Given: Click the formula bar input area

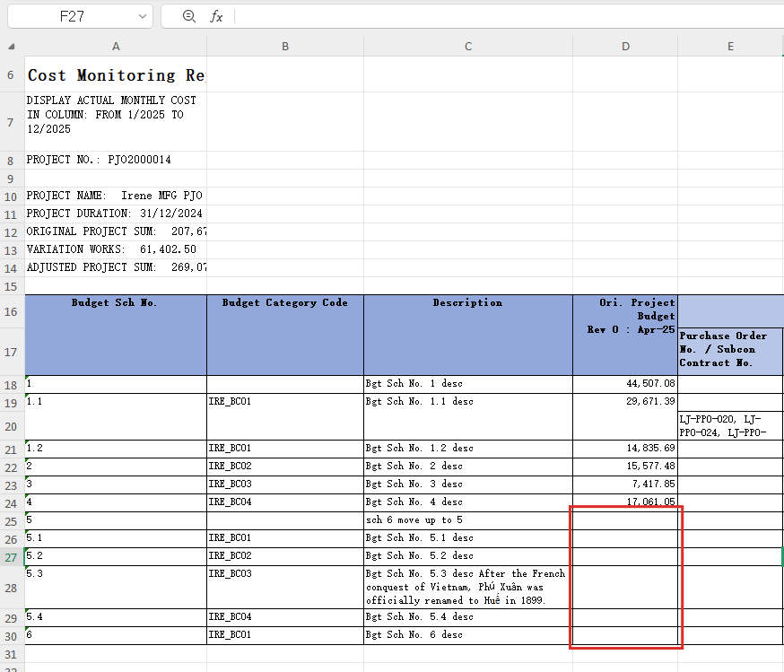Looking at the screenshot, I should pyautogui.click(x=509, y=16).
